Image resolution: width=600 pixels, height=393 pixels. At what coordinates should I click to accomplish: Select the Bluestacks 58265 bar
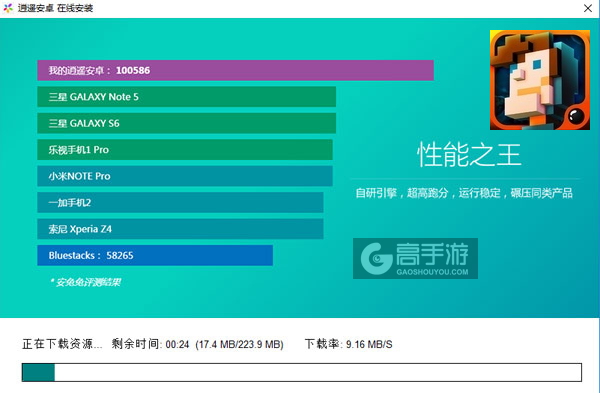point(155,255)
